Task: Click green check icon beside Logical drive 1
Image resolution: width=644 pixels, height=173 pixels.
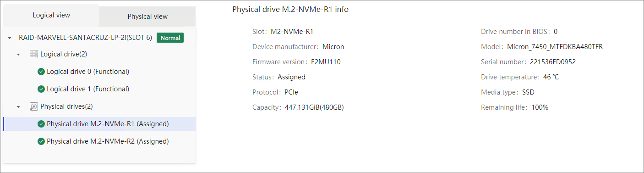Action: [41, 89]
